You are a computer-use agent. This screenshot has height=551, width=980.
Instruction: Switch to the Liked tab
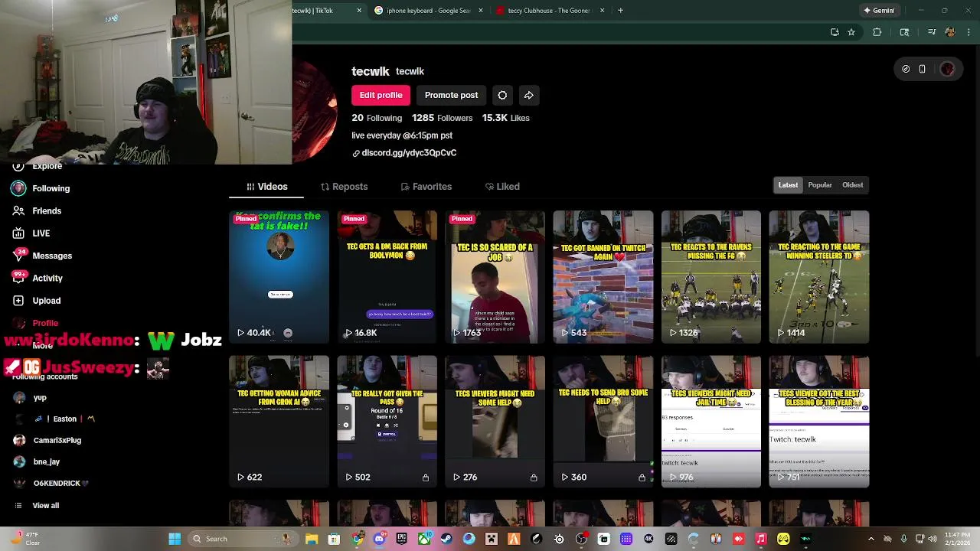tap(502, 187)
